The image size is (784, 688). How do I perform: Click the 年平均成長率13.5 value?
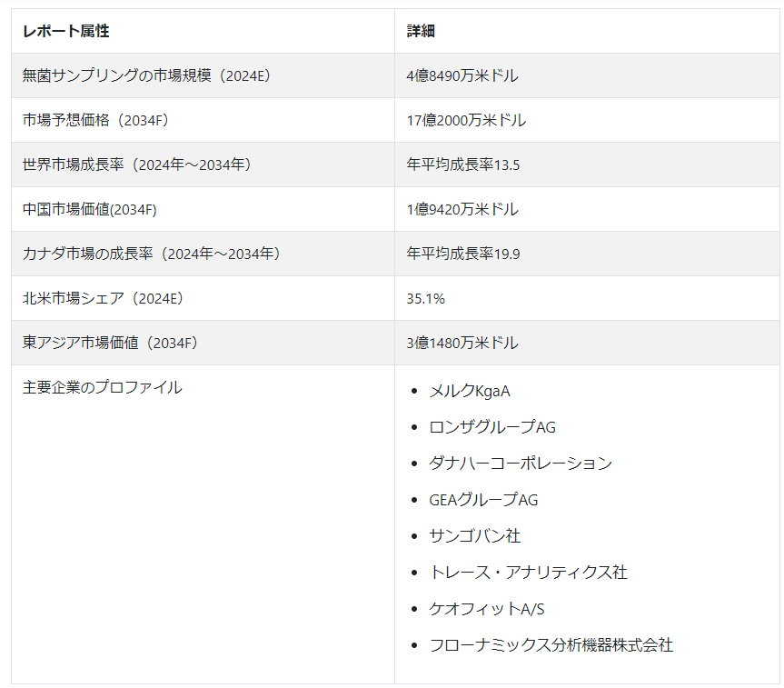coord(463,165)
